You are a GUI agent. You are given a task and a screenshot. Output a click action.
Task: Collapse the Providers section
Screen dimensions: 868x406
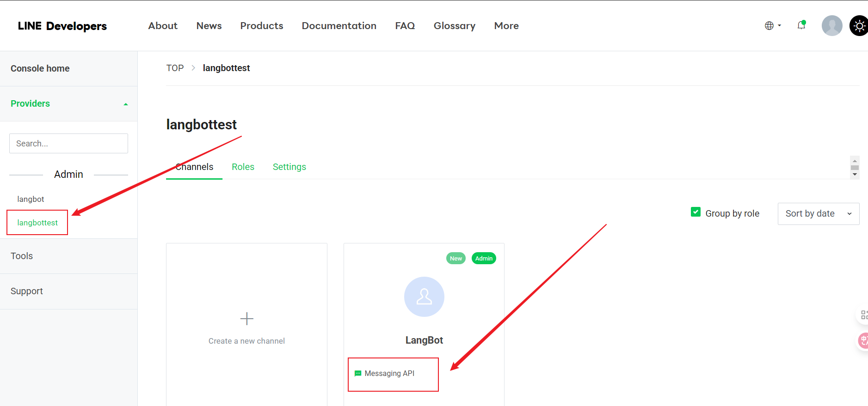pyautogui.click(x=125, y=104)
